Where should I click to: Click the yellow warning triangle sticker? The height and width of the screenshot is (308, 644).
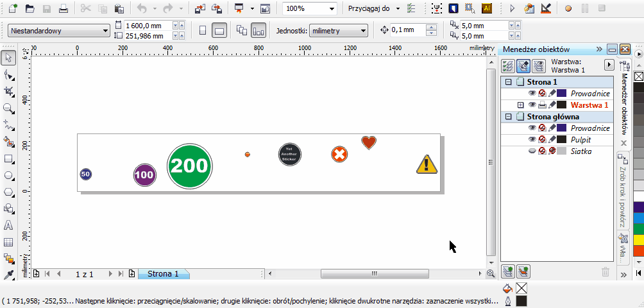pyautogui.click(x=427, y=164)
